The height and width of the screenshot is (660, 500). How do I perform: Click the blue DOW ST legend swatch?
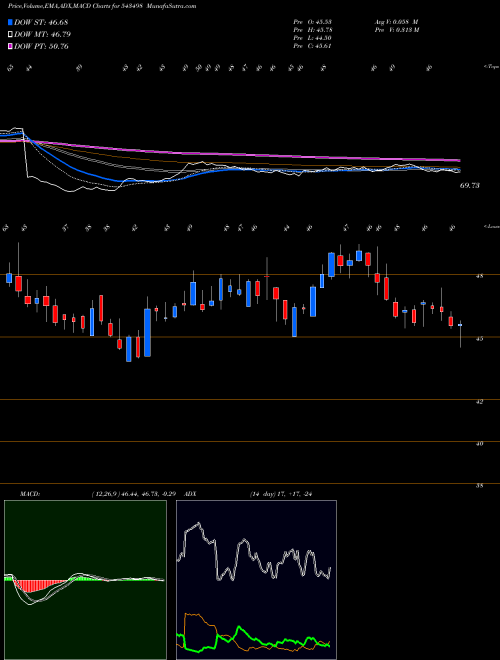[x=11, y=22]
